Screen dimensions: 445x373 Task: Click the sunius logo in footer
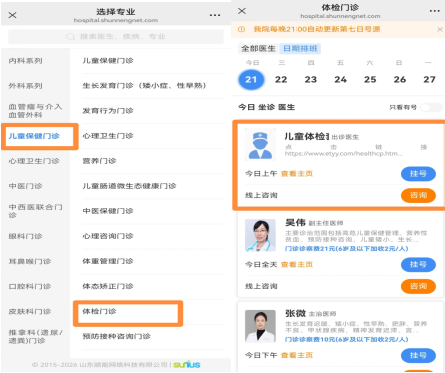point(187,364)
